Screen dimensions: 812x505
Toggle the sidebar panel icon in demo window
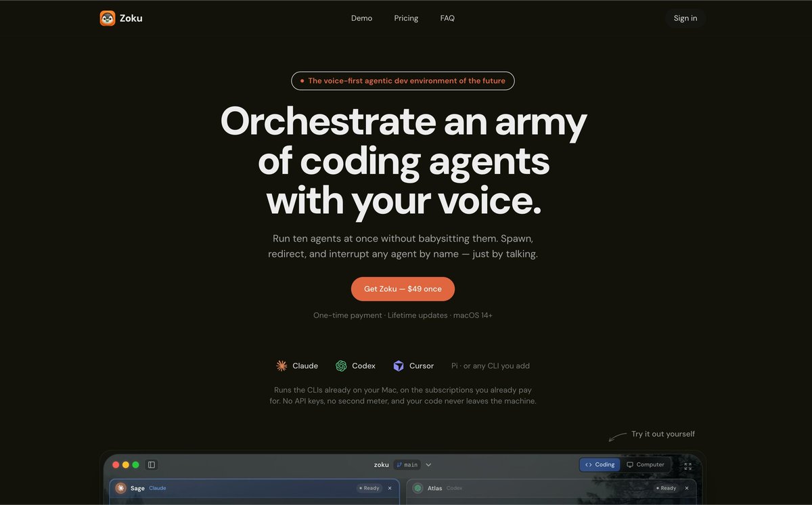pos(152,465)
